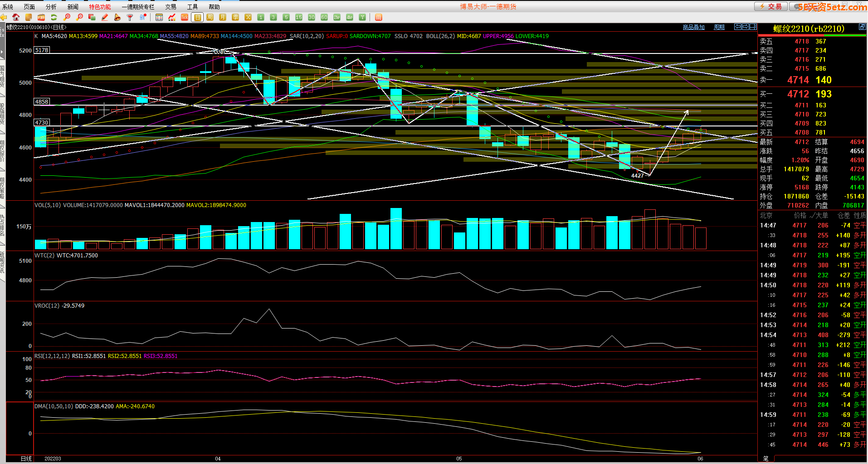Image resolution: width=868 pixels, height=464 pixels.
Task: Toggle the 5 minute period button
Action: (286, 17)
